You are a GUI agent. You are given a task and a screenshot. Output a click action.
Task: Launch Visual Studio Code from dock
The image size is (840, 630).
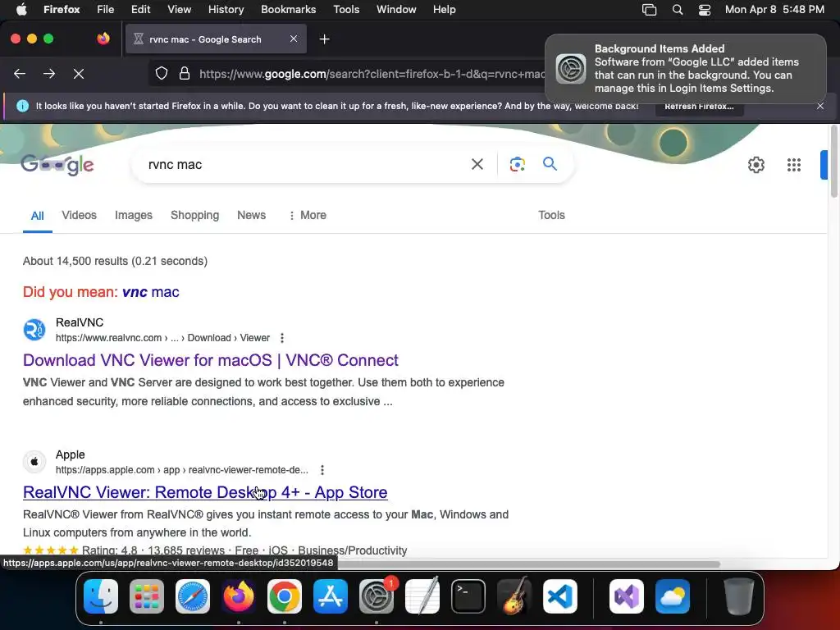click(560, 596)
